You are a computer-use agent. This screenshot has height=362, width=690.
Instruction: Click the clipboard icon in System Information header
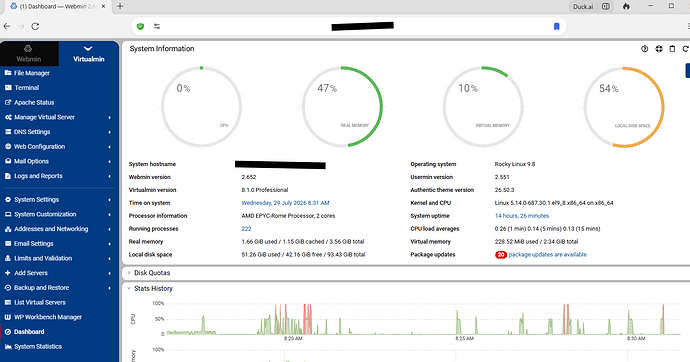pyautogui.click(x=672, y=49)
